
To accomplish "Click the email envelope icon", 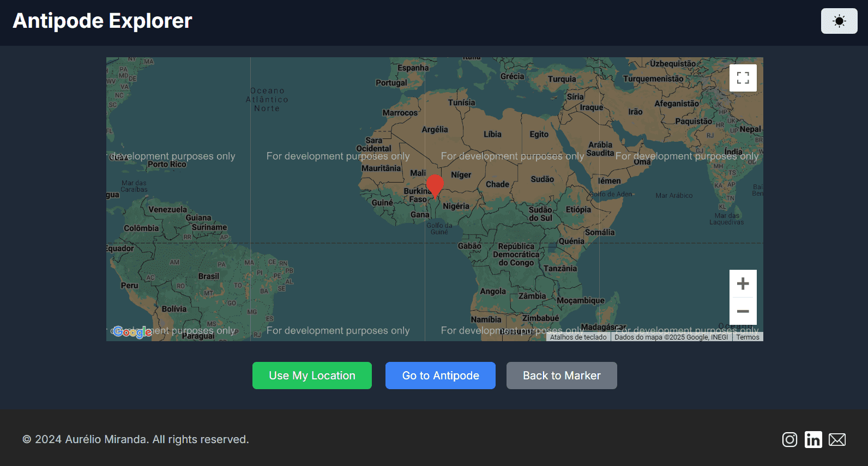I will point(837,439).
